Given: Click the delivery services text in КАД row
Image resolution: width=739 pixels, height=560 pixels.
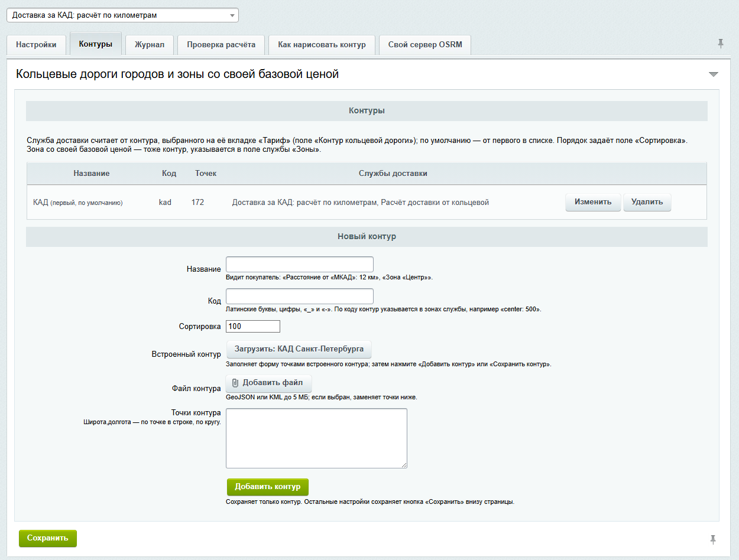Looking at the screenshot, I should (361, 203).
